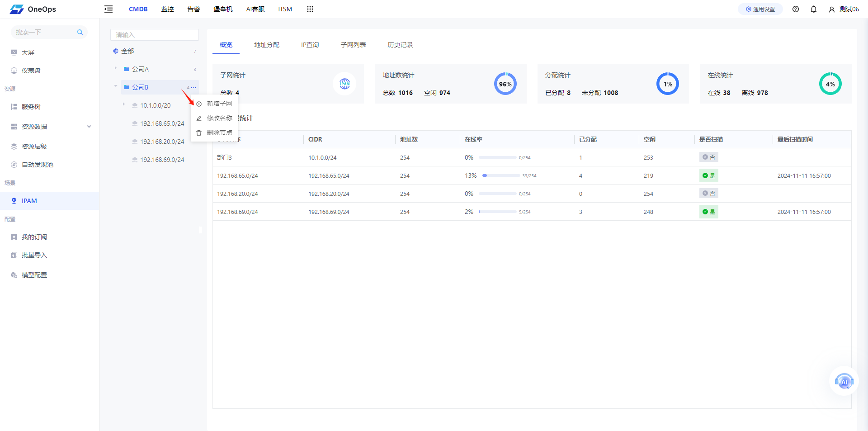Click the AI assistant floating icon
This screenshot has width=868, height=431.
(844, 381)
